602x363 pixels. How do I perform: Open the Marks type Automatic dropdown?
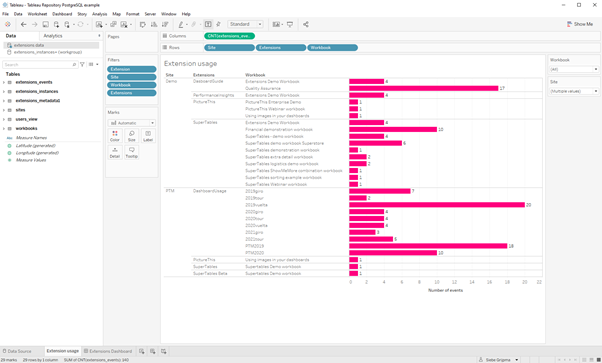132,123
